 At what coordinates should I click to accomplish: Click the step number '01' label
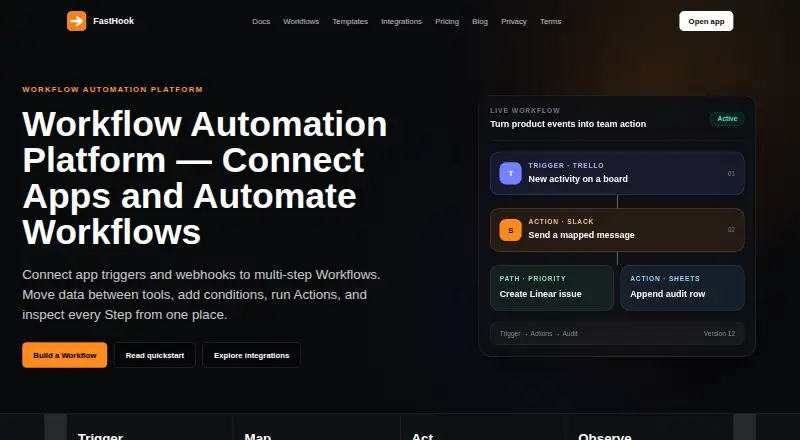coord(731,174)
